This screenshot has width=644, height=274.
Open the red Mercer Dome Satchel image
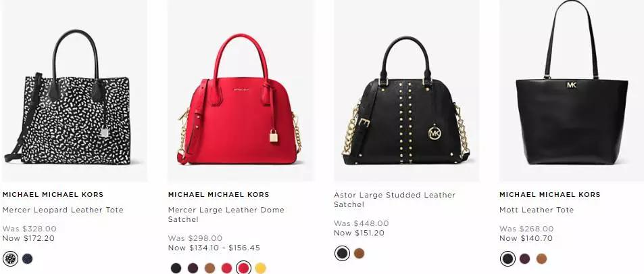[241, 91]
